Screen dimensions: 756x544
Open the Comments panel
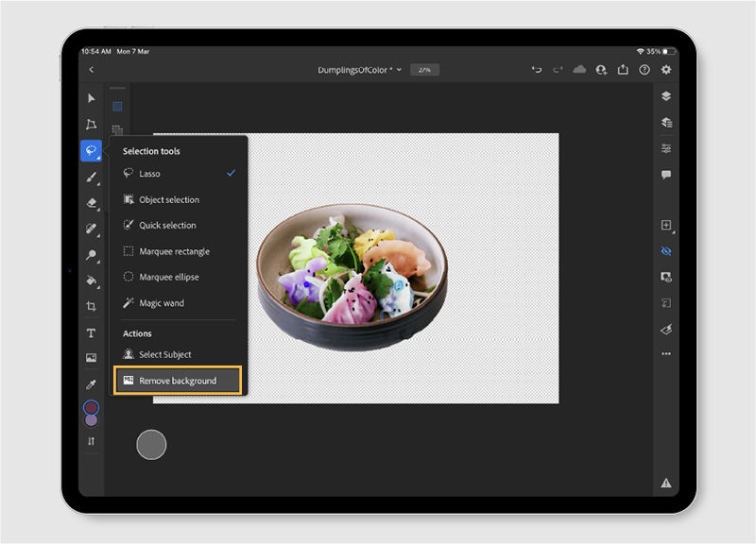click(x=666, y=175)
